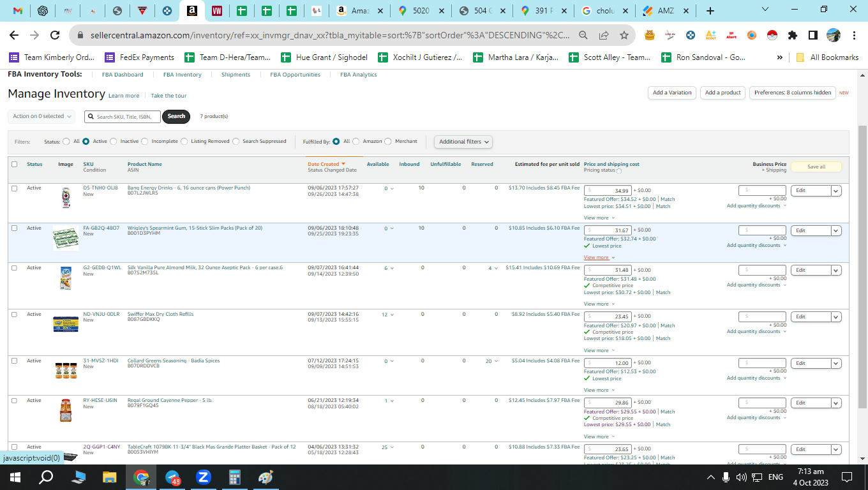Image resolution: width=868 pixels, height=490 pixels.
Task: Open Windows taskbar search
Action: pos(46,477)
